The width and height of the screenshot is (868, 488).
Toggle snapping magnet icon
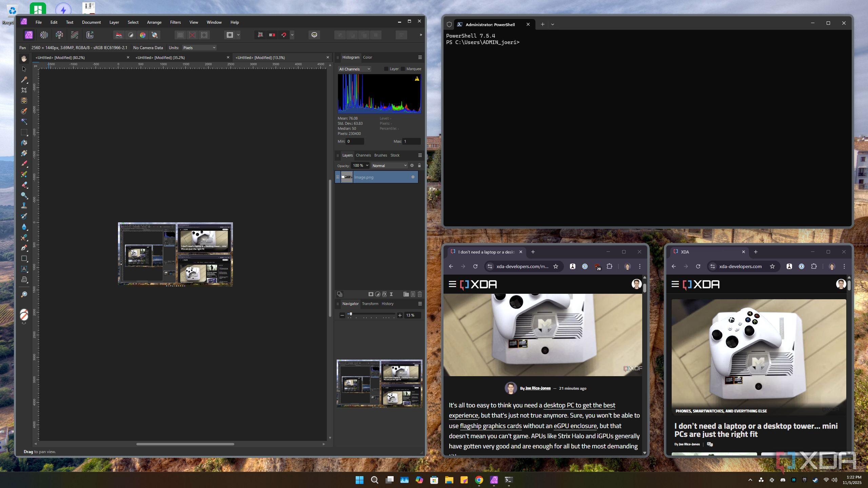[284, 35]
